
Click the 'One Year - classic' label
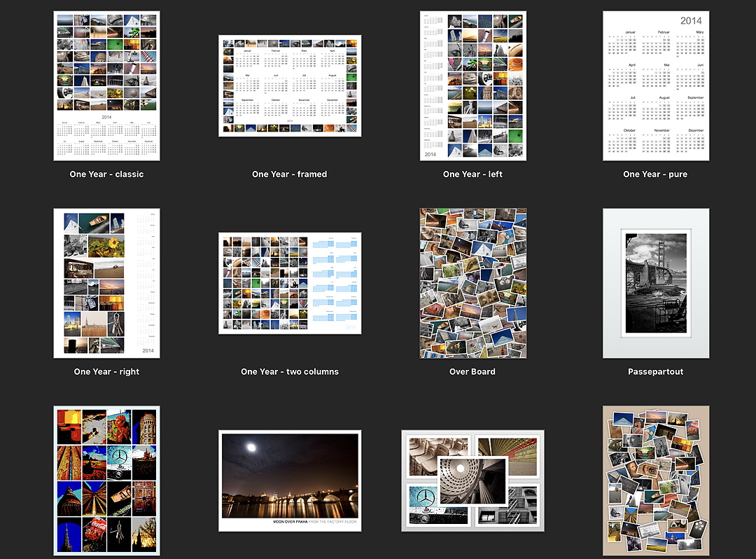tap(106, 174)
